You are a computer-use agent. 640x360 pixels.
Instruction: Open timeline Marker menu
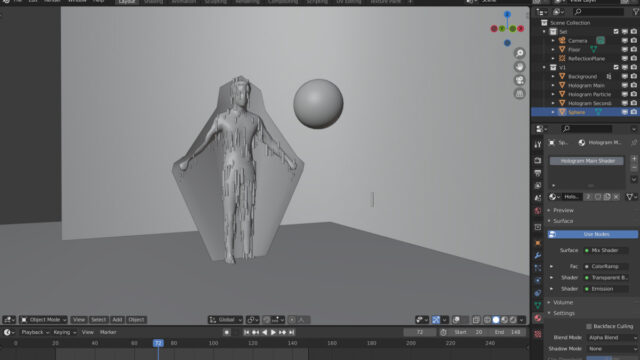108,332
